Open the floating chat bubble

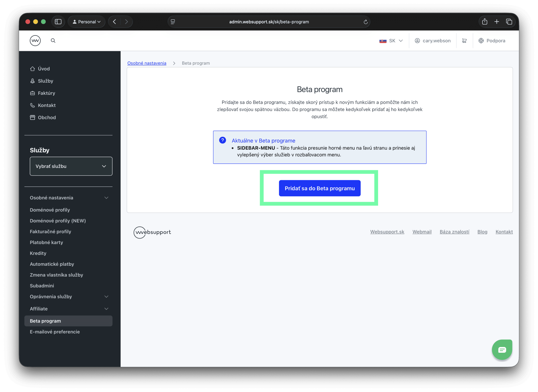click(x=502, y=350)
